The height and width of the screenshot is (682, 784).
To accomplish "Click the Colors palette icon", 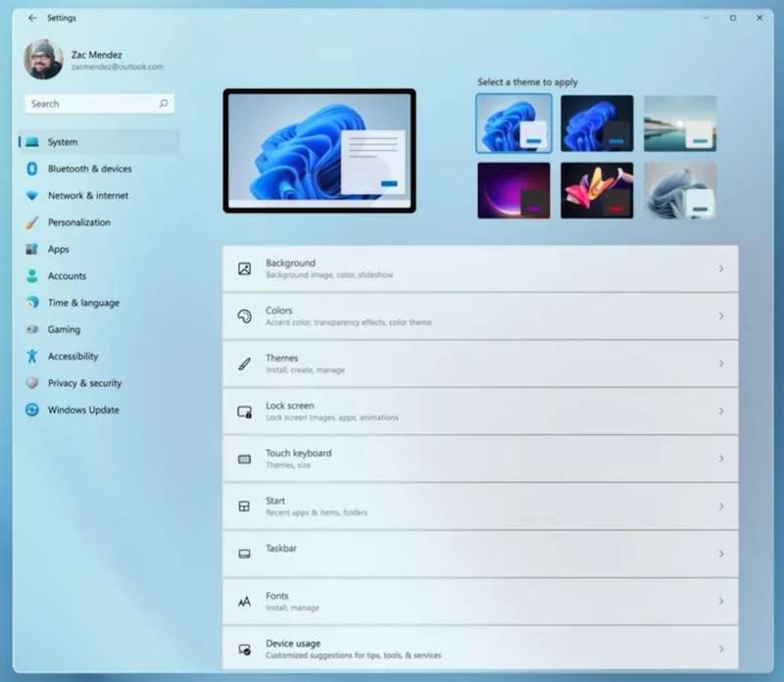I will point(244,316).
